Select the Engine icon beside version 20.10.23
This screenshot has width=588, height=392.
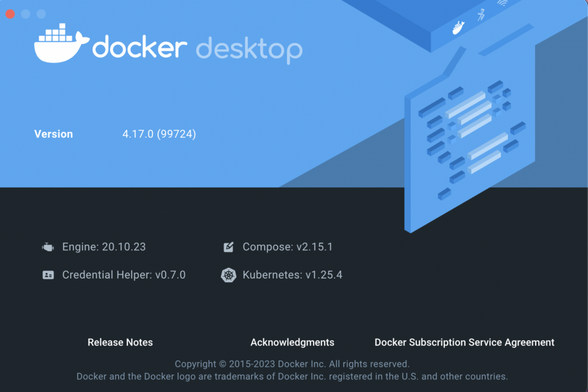[x=48, y=247]
